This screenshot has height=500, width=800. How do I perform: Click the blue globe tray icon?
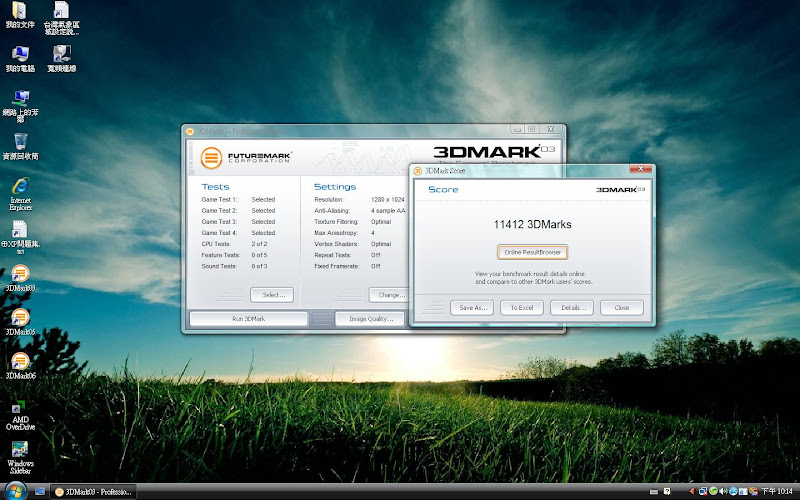[733, 491]
